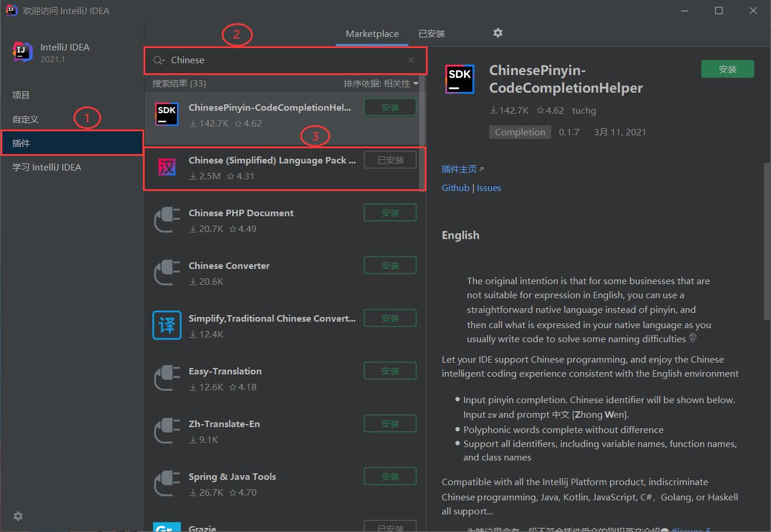Install the Zh-Translate-En plugin
This screenshot has height=532, width=771.
click(390, 424)
